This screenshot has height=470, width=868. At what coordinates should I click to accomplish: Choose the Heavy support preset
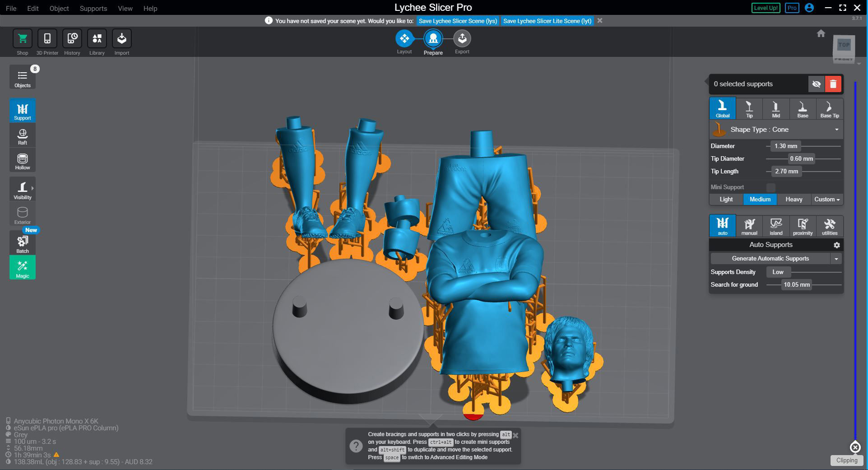point(794,200)
